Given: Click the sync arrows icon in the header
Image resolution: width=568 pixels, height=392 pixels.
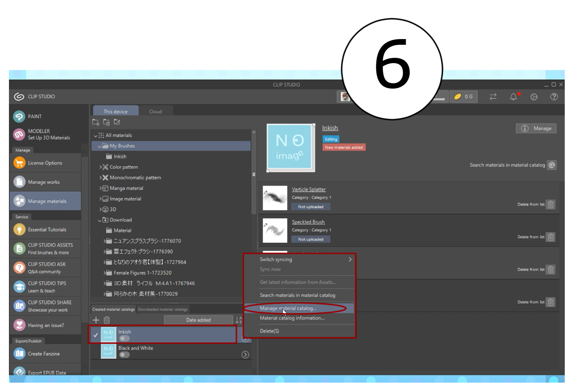Looking at the screenshot, I should [x=493, y=96].
